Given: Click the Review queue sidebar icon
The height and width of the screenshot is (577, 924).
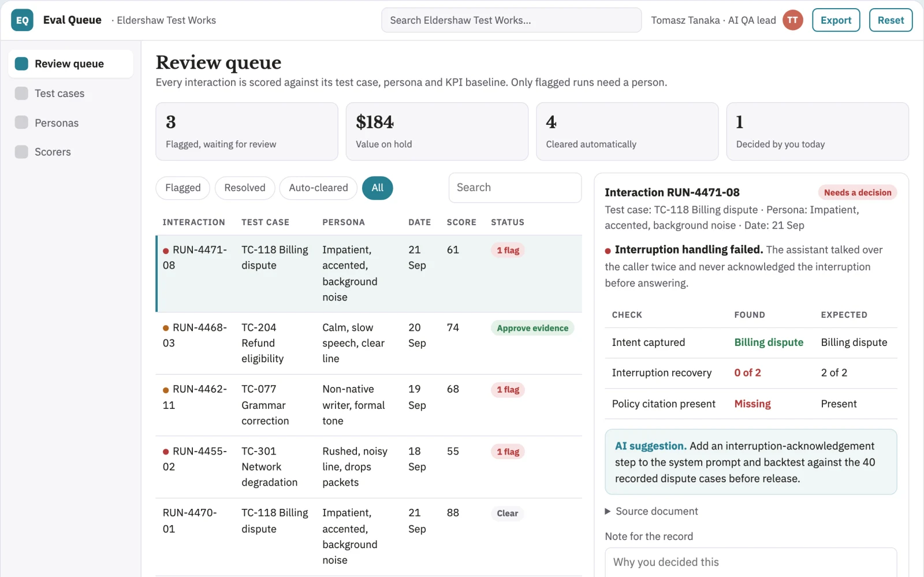Looking at the screenshot, I should [21, 64].
